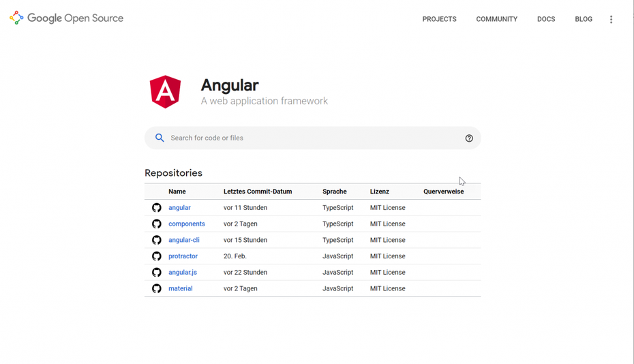Click 'MIT License' in the angular-cli row
The image size is (634, 364).
tap(387, 240)
